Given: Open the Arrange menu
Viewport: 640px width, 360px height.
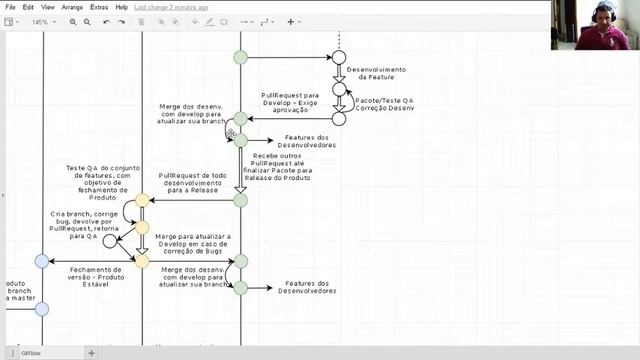Looking at the screenshot, I should click(72, 7).
